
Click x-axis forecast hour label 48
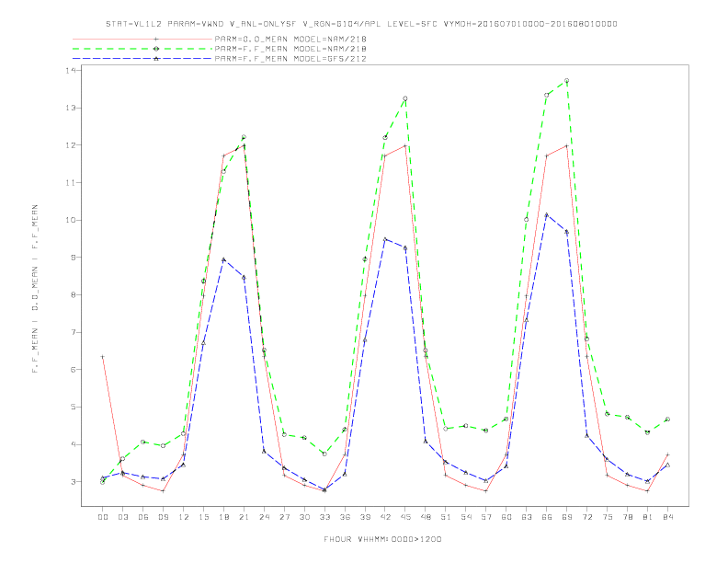click(426, 517)
